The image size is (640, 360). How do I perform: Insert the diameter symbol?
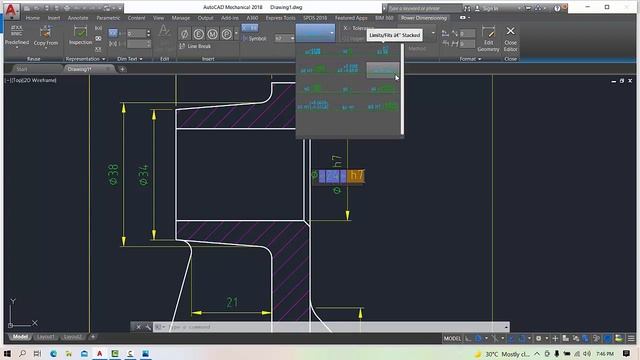[184, 34]
